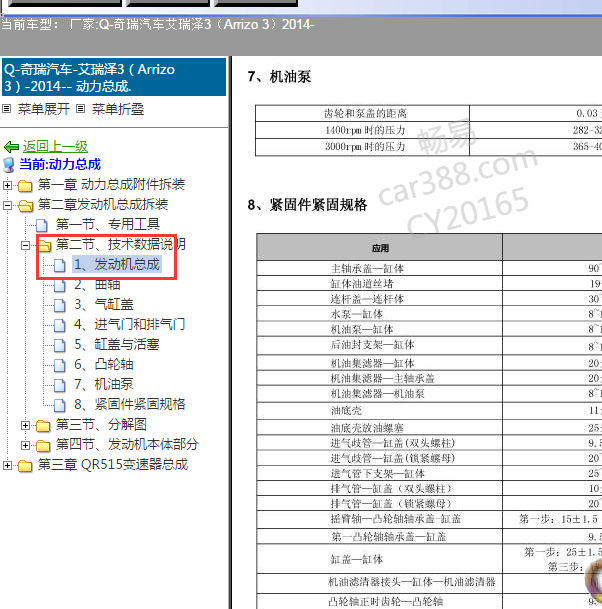Click page icon of 1、发动机总成
Viewport: 602px width, 609px height.
(59, 265)
